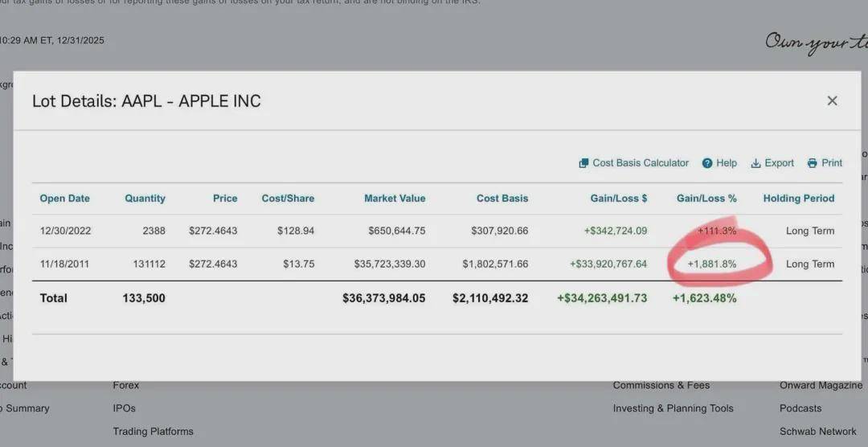The height and width of the screenshot is (447, 868).
Task: Sort by Price column header
Action: (x=225, y=199)
